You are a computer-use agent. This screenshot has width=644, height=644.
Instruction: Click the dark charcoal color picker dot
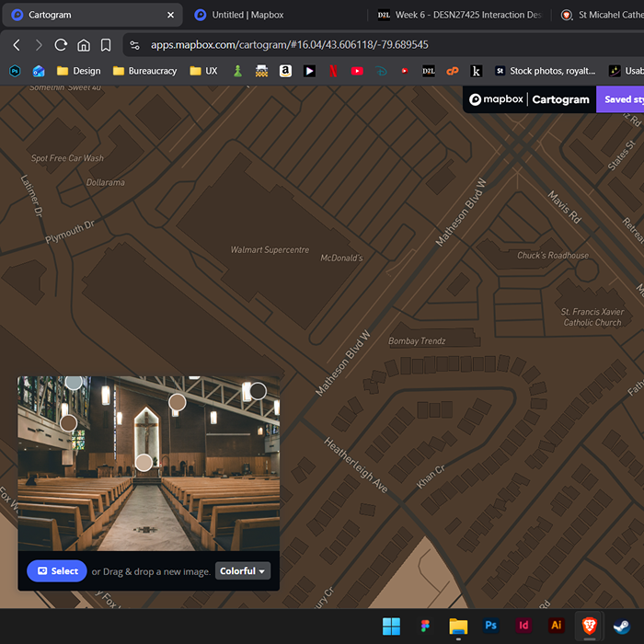(258, 391)
